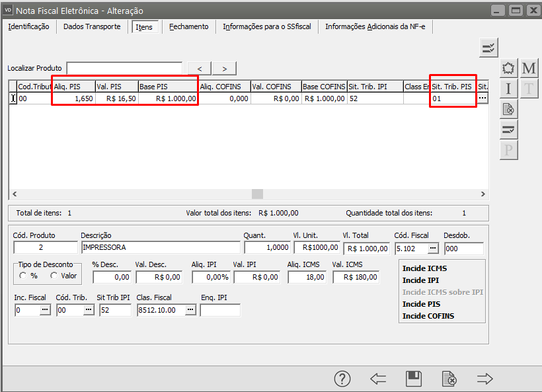This screenshot has width=542, height=392.
Task: Open the Clas. Fiscal lookup button
Action: (190, 310)
